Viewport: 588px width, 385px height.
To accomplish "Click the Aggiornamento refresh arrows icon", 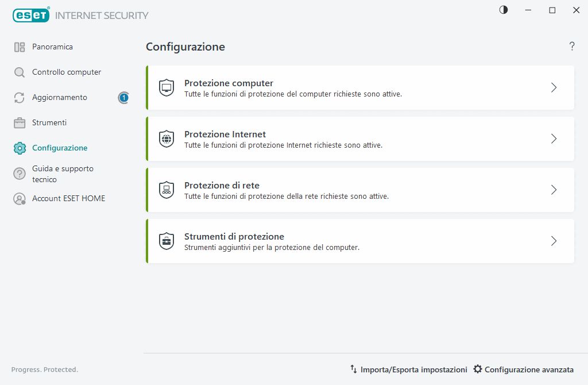I will [x=20, y=98].
